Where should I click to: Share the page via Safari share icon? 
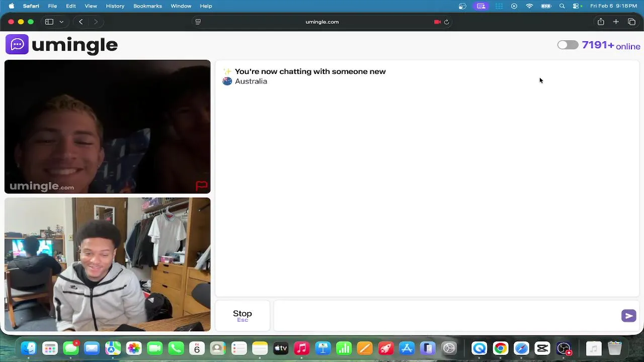601,22
